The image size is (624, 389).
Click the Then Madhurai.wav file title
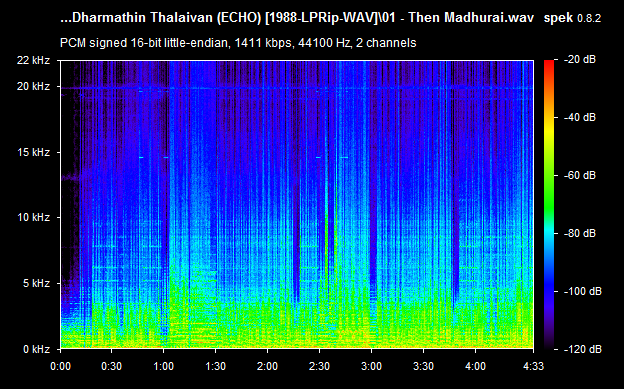[471, 18]
